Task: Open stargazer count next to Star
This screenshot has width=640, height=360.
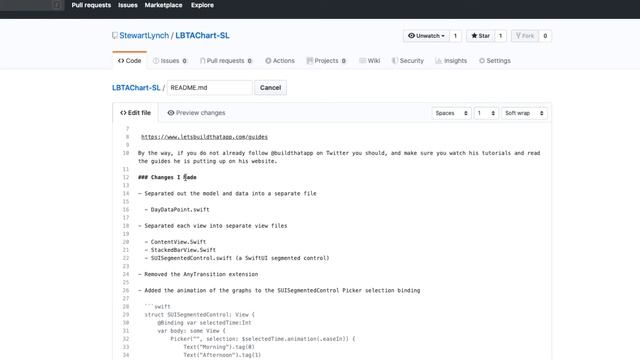Action: tap(500, 36)
